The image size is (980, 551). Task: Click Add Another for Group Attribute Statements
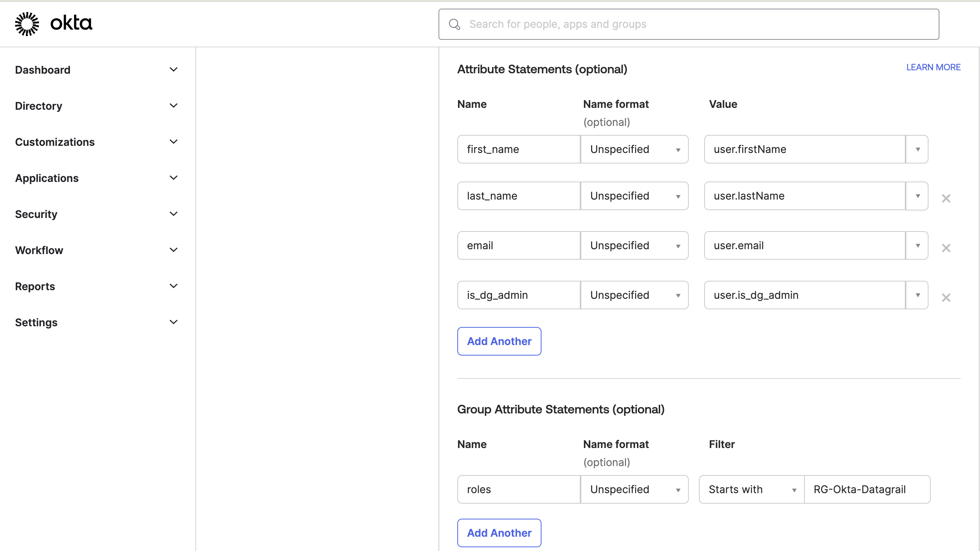pos(499,533)
